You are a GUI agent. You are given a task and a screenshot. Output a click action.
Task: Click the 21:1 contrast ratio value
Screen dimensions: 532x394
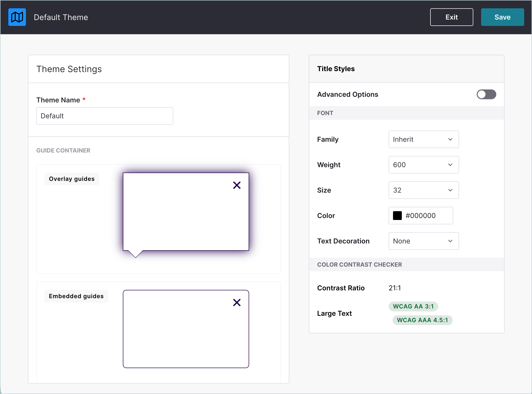(394, 288)
